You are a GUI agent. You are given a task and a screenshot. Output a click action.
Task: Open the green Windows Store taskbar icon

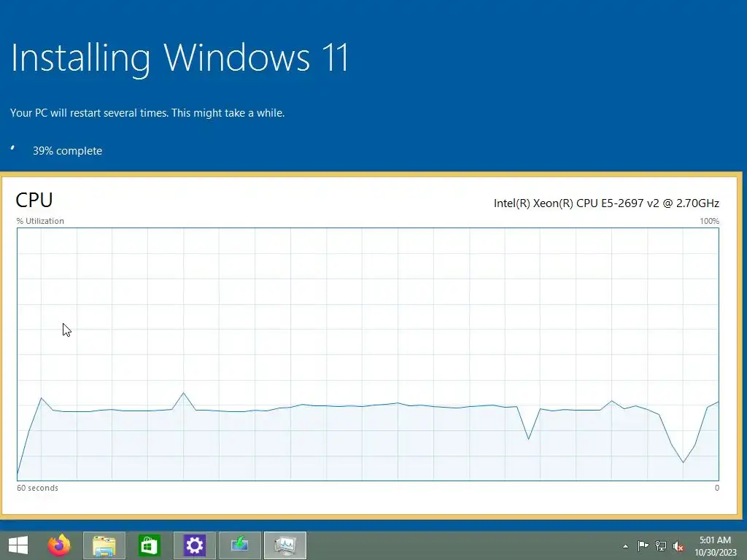click(x=149, y=545)
